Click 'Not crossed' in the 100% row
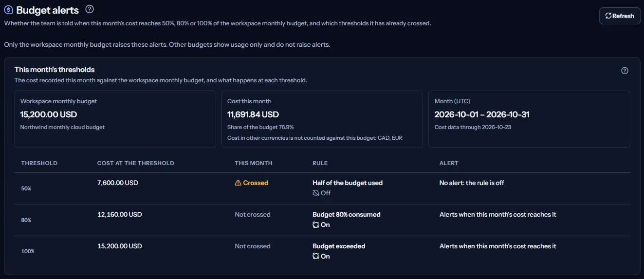 (253, 246)
